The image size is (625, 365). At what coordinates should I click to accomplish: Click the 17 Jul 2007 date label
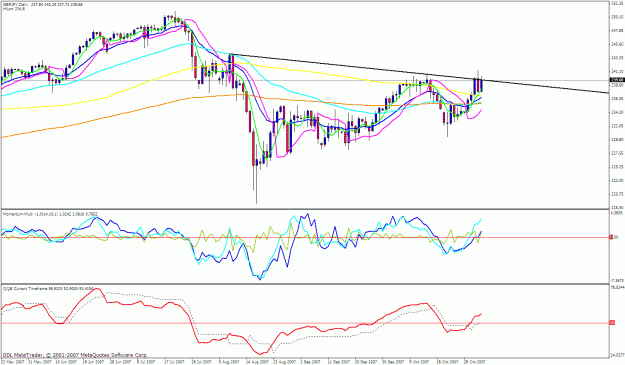click(175, 362)
